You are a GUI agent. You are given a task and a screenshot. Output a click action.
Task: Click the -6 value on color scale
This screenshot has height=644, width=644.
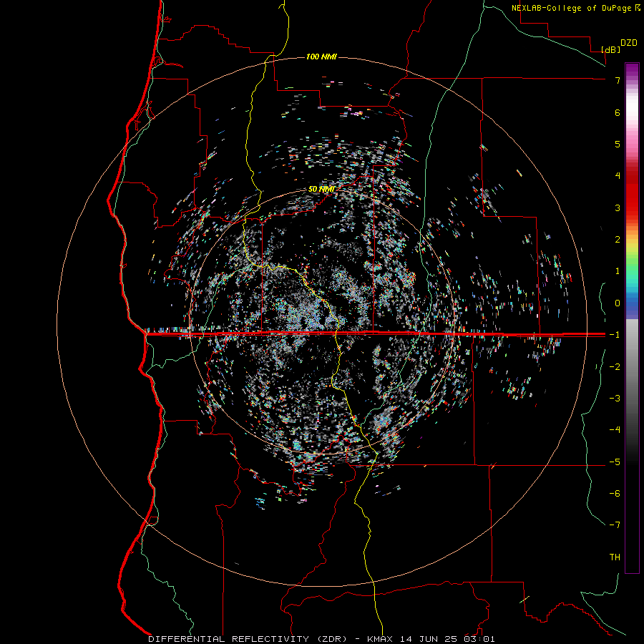615,494
